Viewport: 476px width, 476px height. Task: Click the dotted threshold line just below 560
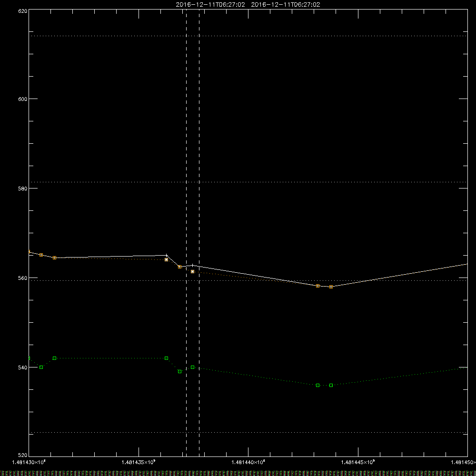[x=248, y=280]
